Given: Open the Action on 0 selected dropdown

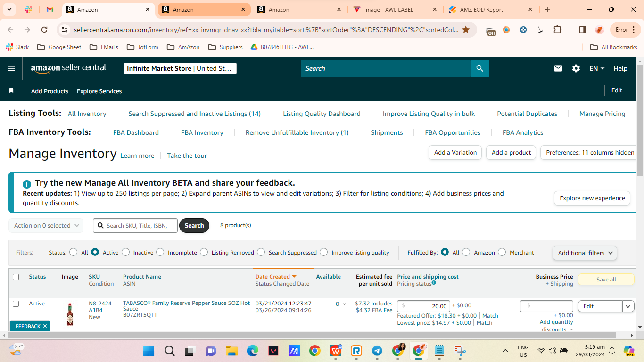Looking at the screenshot, I should point(46,226).
